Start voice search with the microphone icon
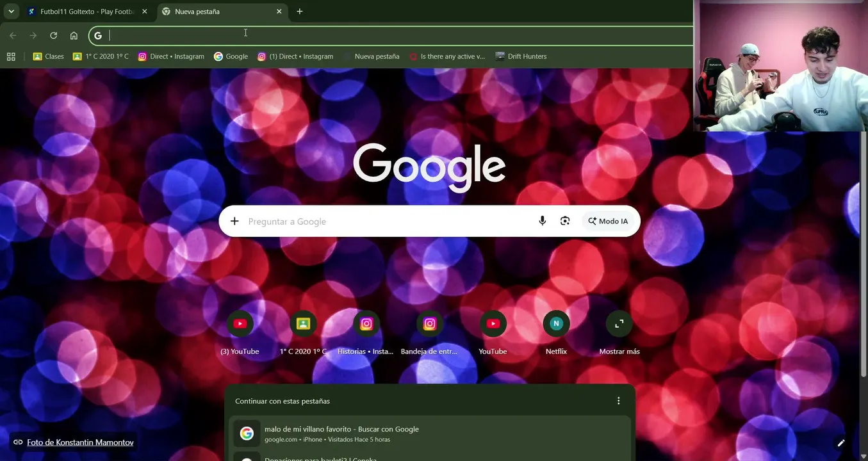The height and width of the screenshot is (461, 868). [542, 221]
